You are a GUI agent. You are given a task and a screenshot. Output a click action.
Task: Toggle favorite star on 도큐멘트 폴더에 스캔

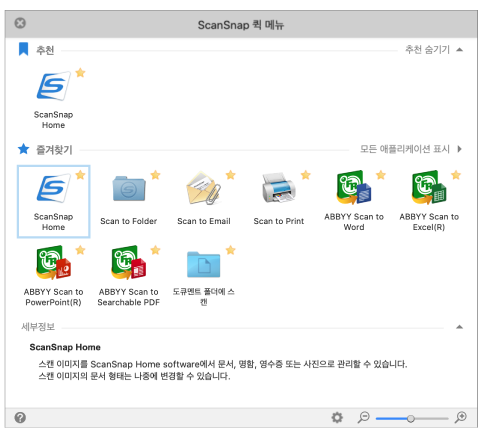pos(231,250)
